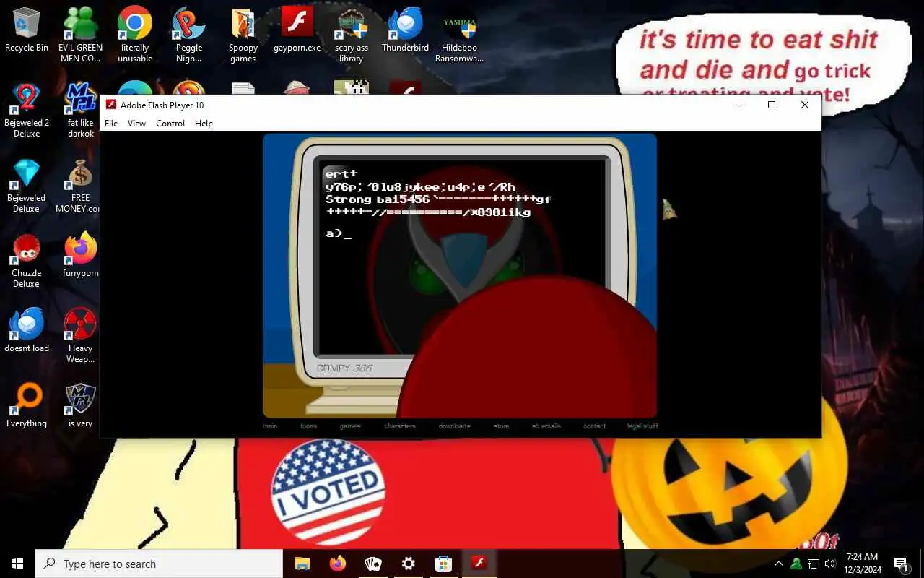Launch Bejeweled 2 Deluxe shortcut
Viewport: 924px width, 578px height.
click(27, 110)
